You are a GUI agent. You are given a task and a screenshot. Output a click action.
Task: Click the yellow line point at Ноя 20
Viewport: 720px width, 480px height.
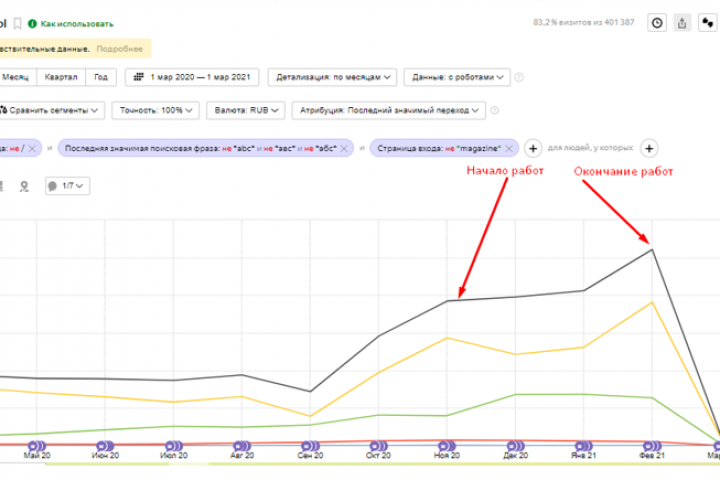[447, 338]
